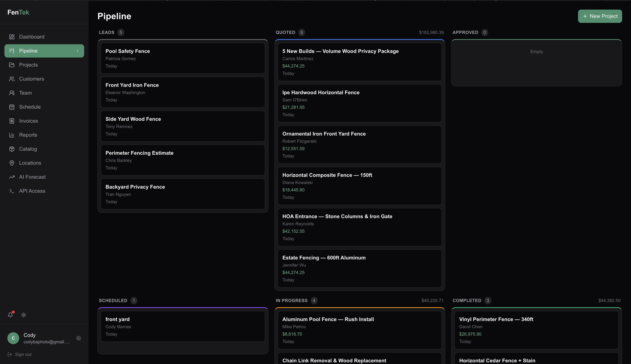Click the Projects folder icon
Screen dimensions: 631x364
[x=12, y=65]
